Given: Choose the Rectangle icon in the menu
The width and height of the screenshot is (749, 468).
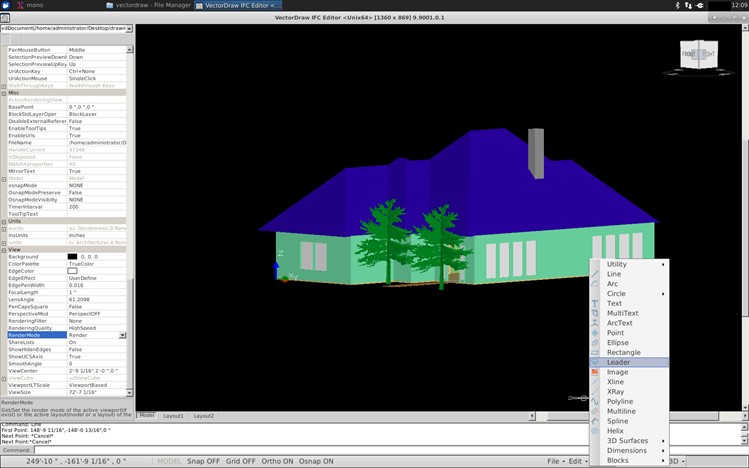Looking at the screenshot, I should coord(595,352).
